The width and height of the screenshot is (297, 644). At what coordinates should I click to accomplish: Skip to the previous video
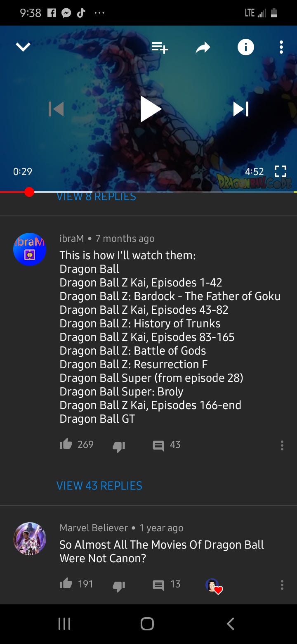56,109
